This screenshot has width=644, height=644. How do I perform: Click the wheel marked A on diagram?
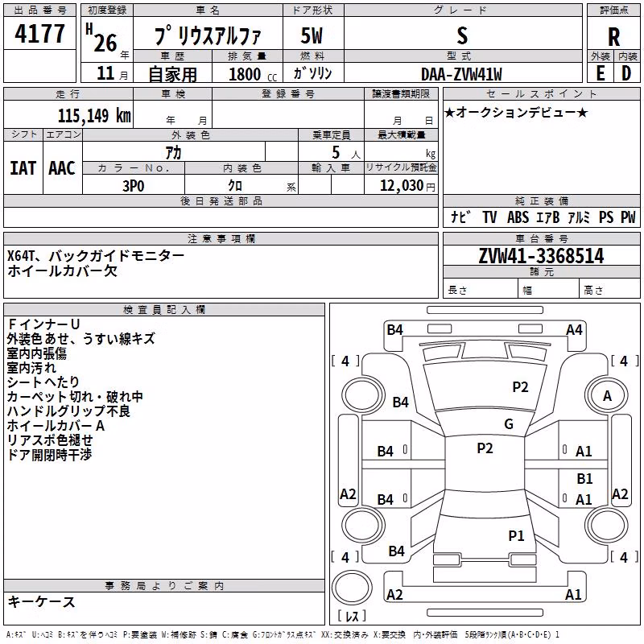pos(607,395)
